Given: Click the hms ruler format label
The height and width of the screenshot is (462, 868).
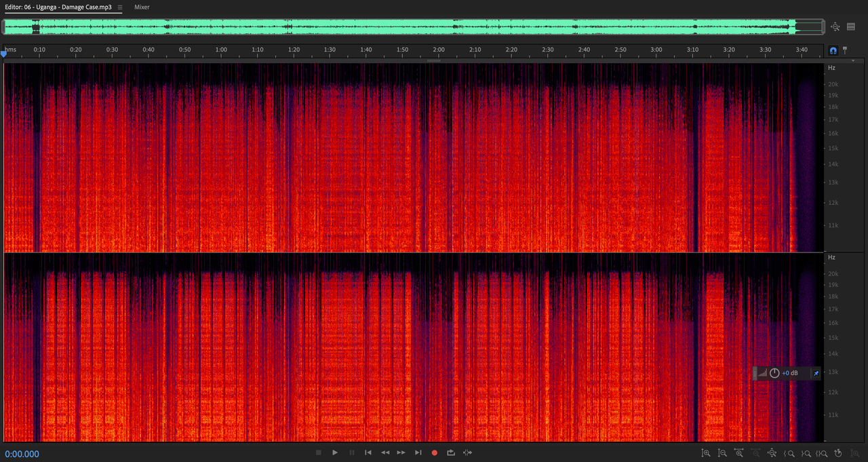Looking at the screenshot, I should pos(11,50).
